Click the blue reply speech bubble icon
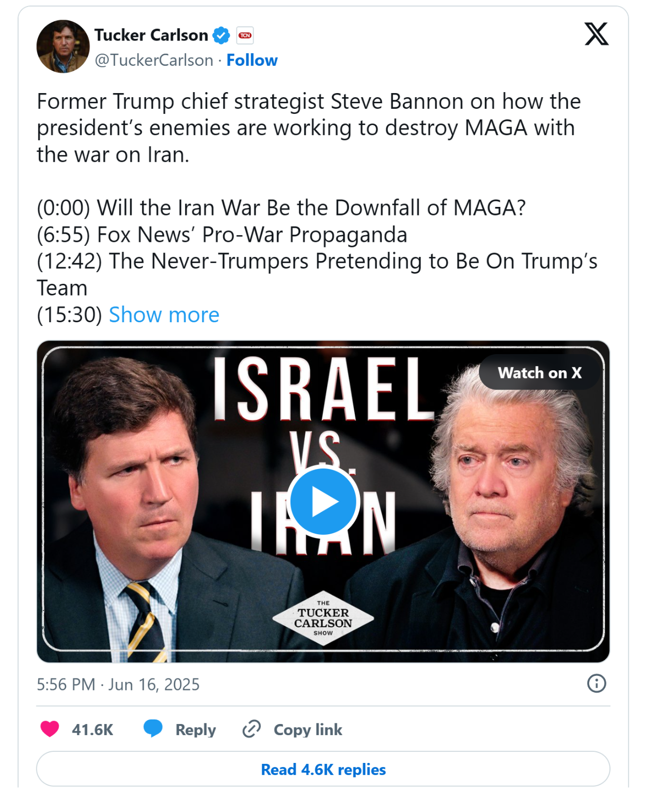654x812 pixels. [x=153, y=729]
